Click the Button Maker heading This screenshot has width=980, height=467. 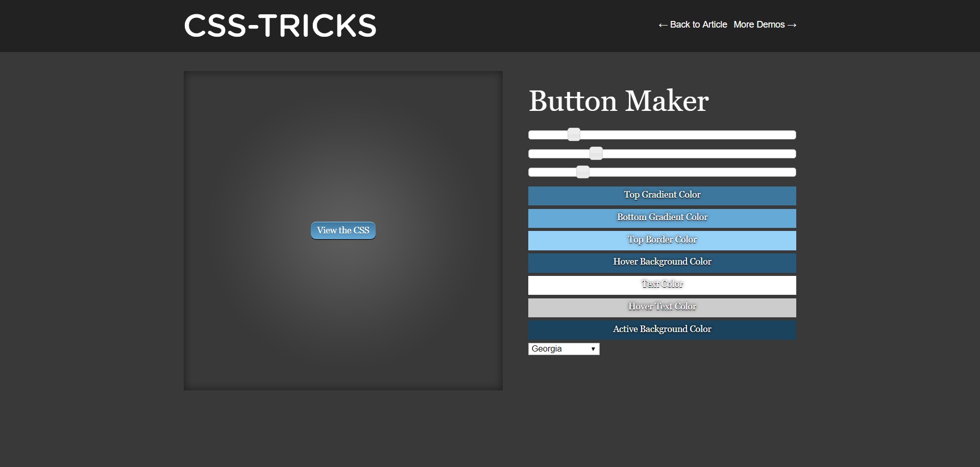(618, 101)
